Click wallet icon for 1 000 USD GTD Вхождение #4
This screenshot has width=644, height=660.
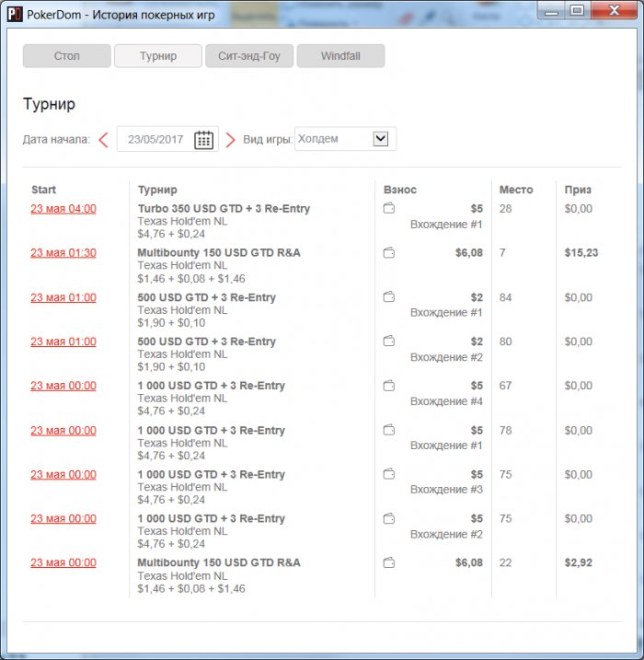click(389, 386)
